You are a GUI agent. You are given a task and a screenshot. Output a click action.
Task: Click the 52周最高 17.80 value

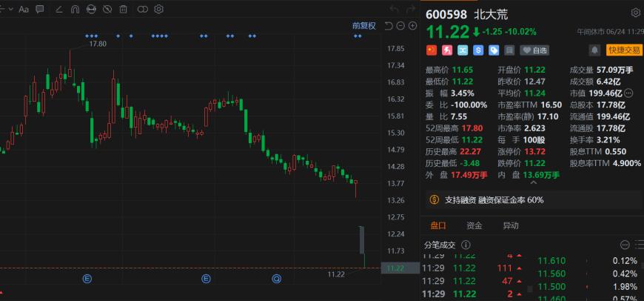[x=472, y=128]
